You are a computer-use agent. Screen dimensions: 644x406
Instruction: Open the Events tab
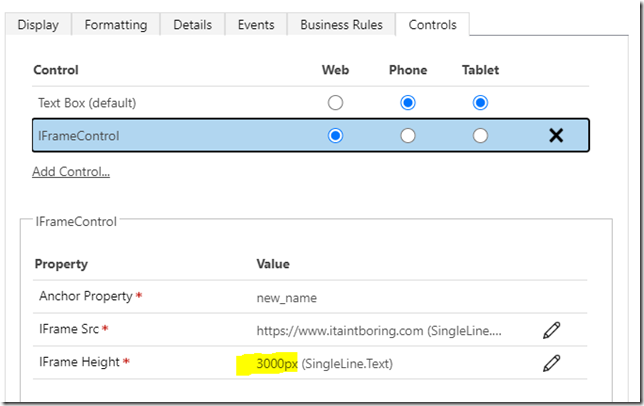(x=256, y=25)
